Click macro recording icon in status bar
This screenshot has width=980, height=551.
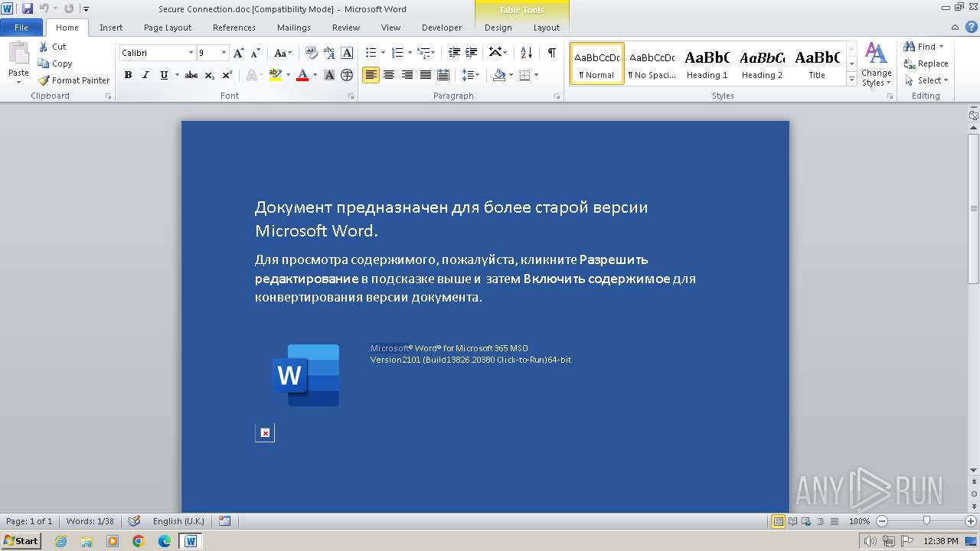[x=224, y=521]
